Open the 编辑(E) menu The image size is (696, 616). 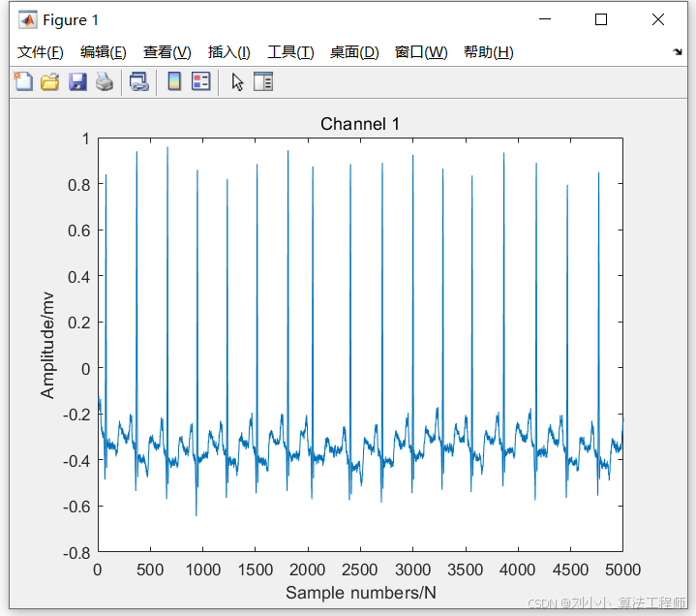click(104, 52)
